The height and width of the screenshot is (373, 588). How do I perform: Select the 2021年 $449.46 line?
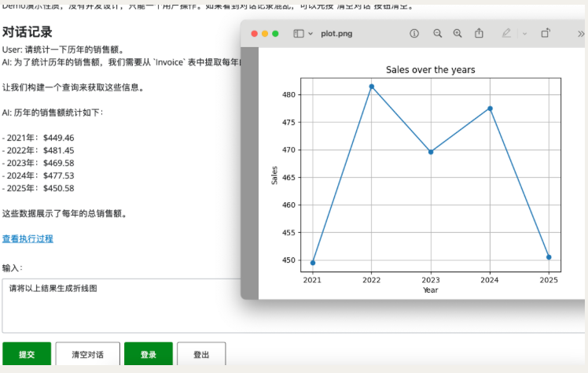click(x=39, y=138)
